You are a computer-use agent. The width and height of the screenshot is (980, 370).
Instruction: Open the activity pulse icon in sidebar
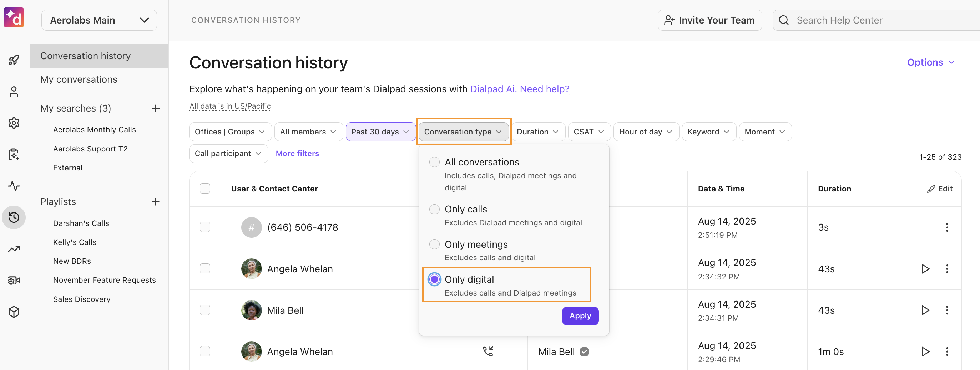click(14, 186)
